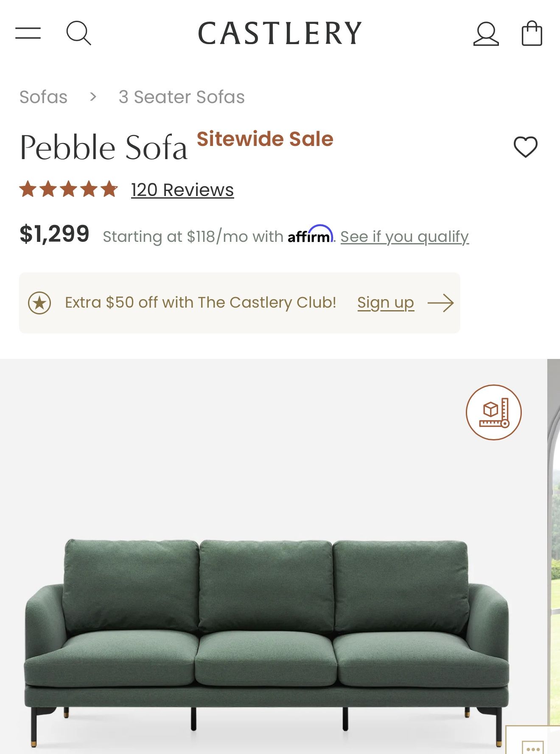Tap the search magnifier icon

tap(78, 33)
